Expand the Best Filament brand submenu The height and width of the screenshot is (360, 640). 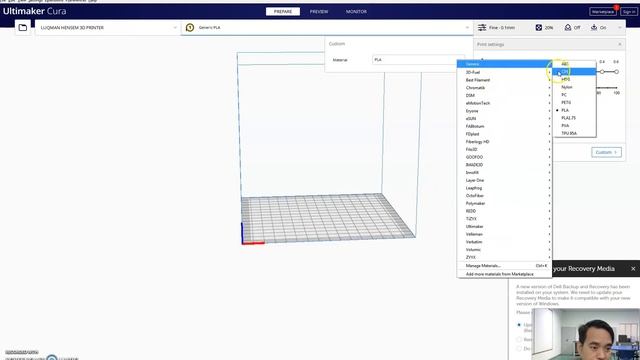tap(504, 80)
